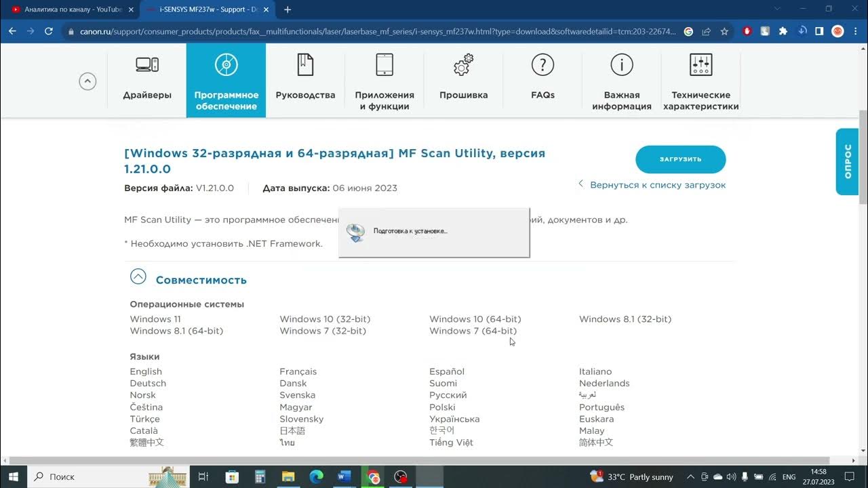This screenshot has width=868, height=488.
Task: Open the Драйверы section icon
Action: (147, 65)
